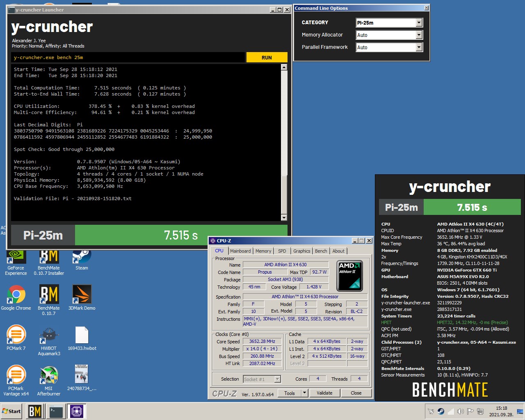Click the y-cruncher command line field
This screenshot has width=525, height=420.
[x=128, y=57]
